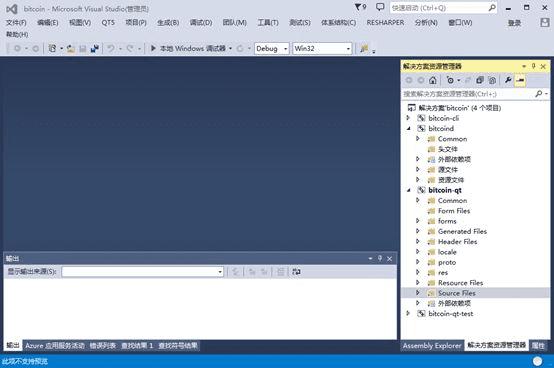Expand the bitcoin-qt-test project
The width and height of the screenshot is (554, 368).
point(408,314)
